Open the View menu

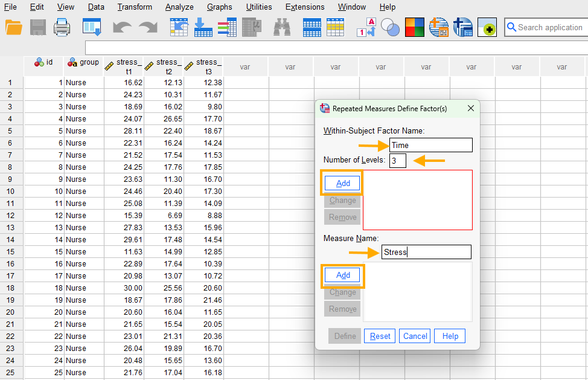pos(66,7)
